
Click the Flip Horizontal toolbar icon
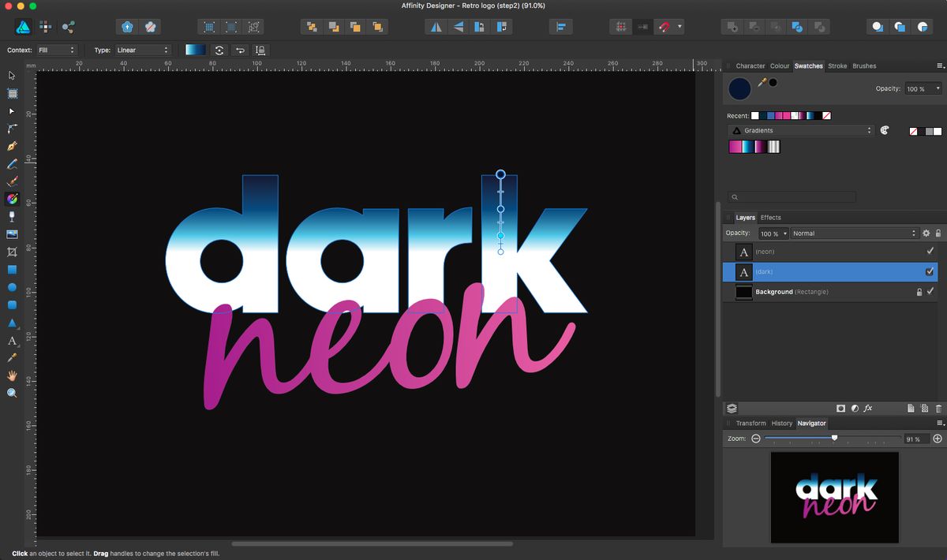[x=436, y=26]
